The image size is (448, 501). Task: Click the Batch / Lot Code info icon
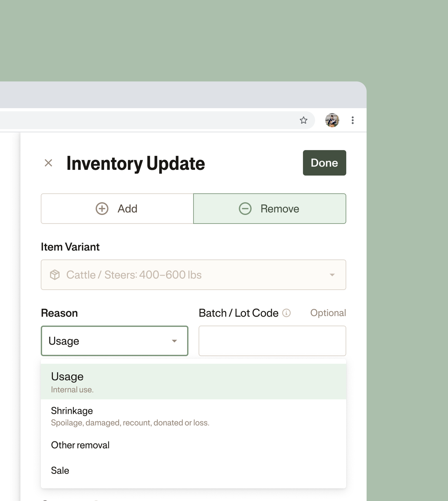pos(286,313)
